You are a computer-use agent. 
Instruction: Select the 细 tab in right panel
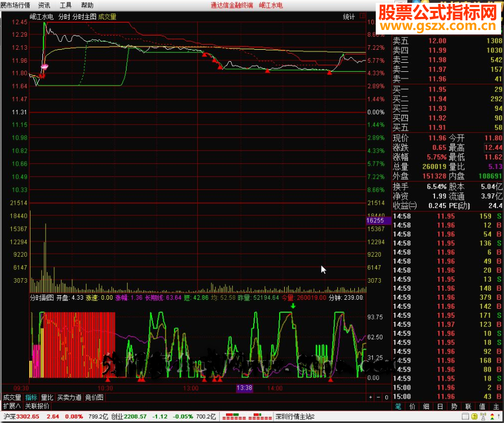pos(426,407)
